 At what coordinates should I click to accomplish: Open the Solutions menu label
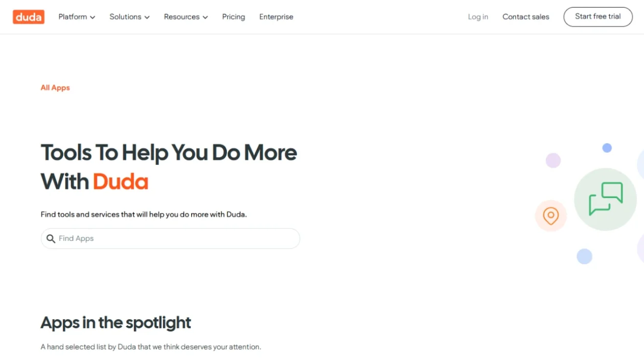(125, 17)
